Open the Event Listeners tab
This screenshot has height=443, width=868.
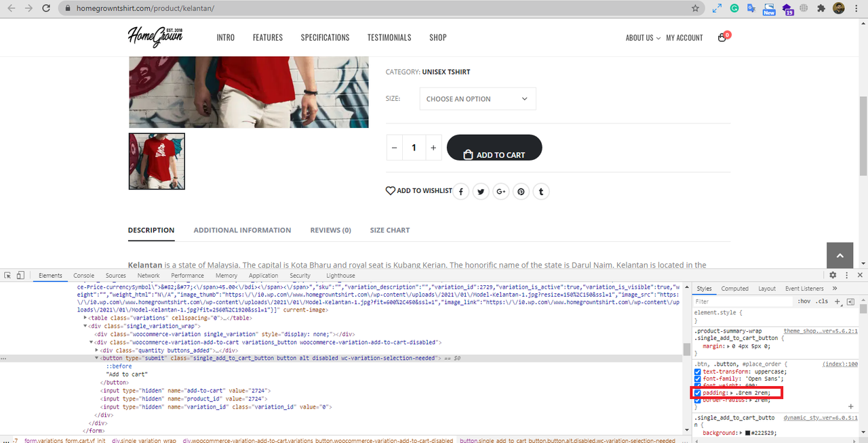(804, 289)
